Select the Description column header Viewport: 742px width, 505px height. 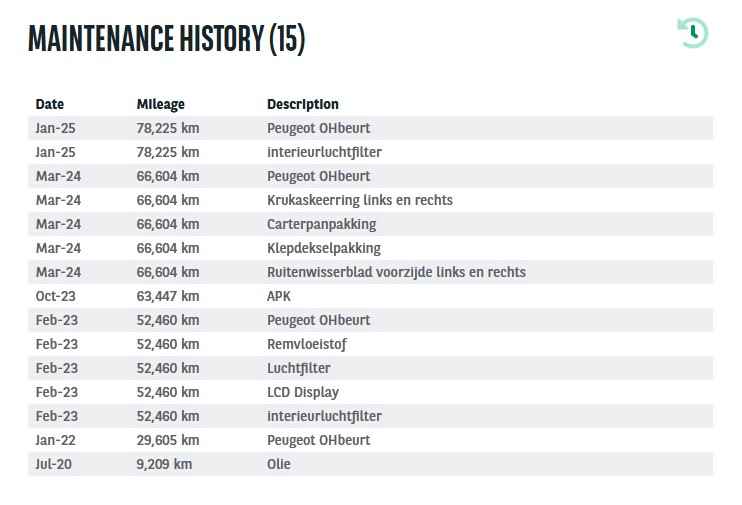coord(303,104)
